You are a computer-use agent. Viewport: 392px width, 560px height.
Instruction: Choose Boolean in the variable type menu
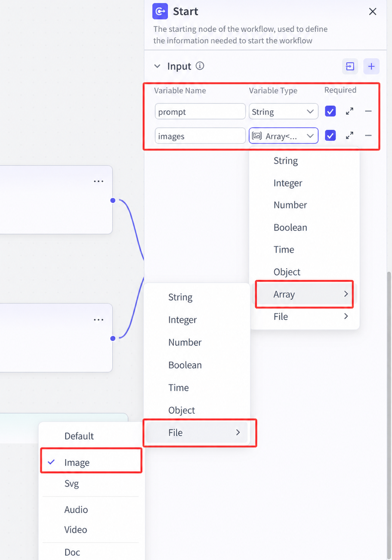(x=290, y=228)
